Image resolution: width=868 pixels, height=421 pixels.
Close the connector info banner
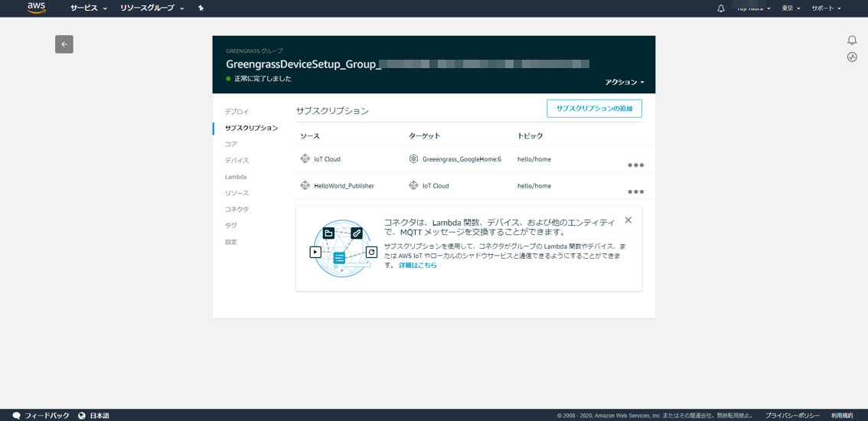[628, 220]
